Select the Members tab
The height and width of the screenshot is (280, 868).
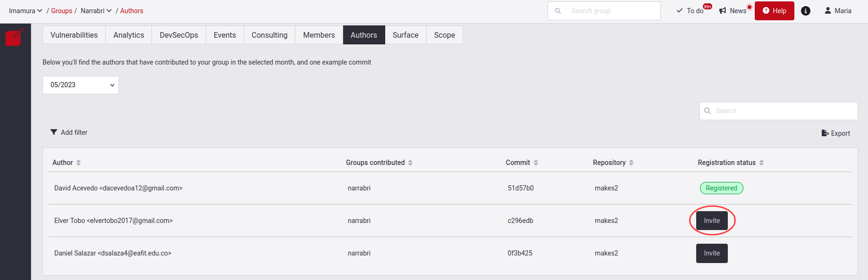(319, 35)
